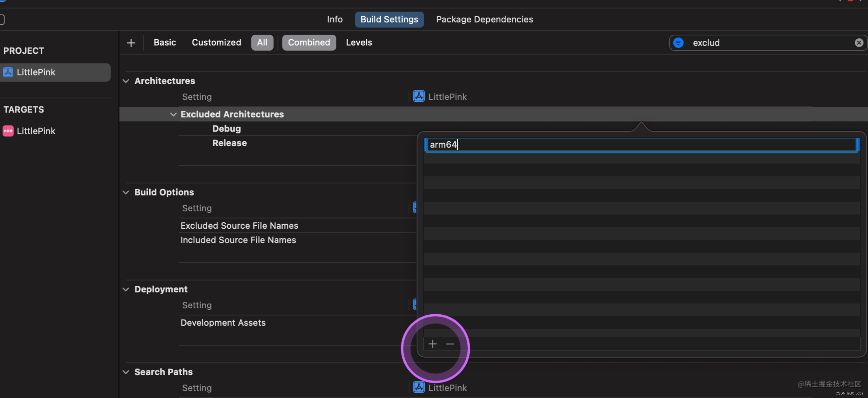Viewport: 868px width, 398px height.
Task: Click the Setting column header under Architectures
Action: click(x=197, y=97)
